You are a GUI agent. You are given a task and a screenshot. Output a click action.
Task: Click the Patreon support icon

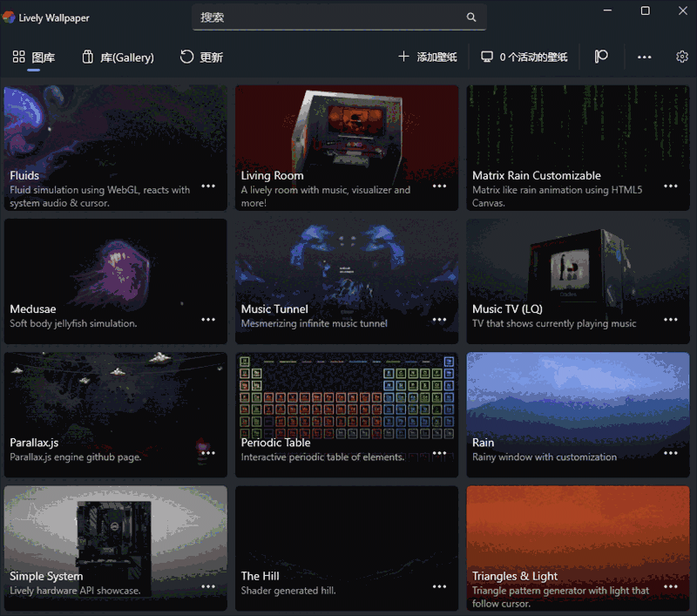point(601,57)
